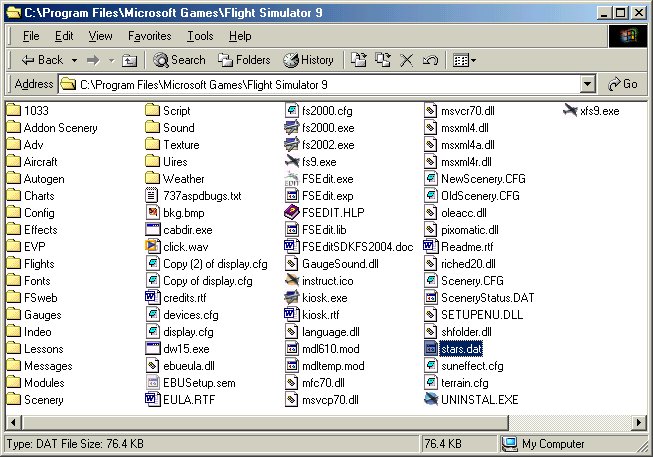Click the horizontal scrollbar left arrow
This screenshot has width=653, height=457.
tap(13, 422)
